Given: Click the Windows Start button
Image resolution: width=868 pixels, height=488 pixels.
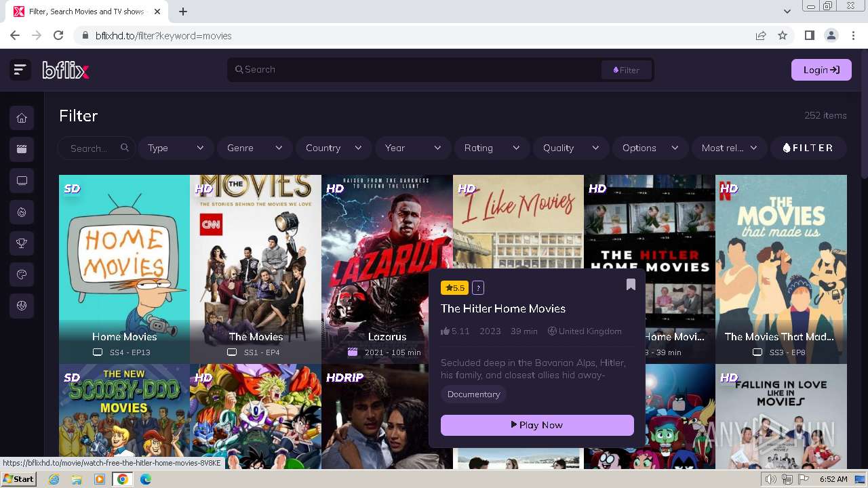Looking at the screenshot, I should (18, 479).
